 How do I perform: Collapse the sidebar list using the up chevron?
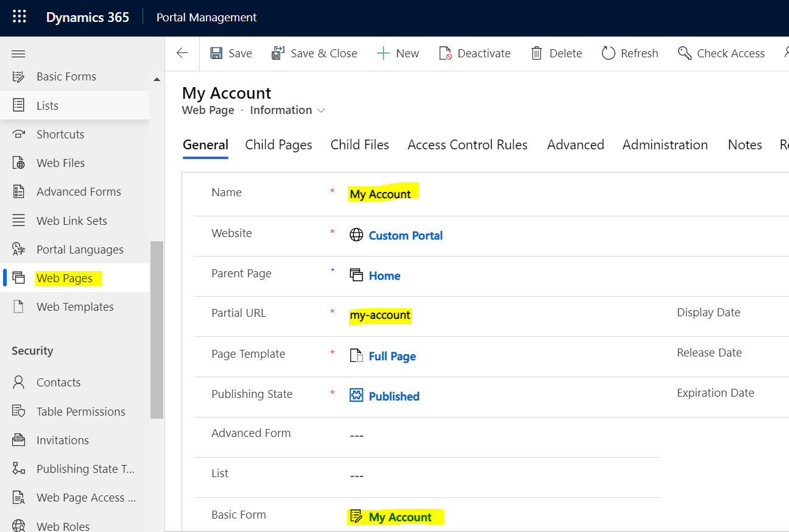click(157, 79)
